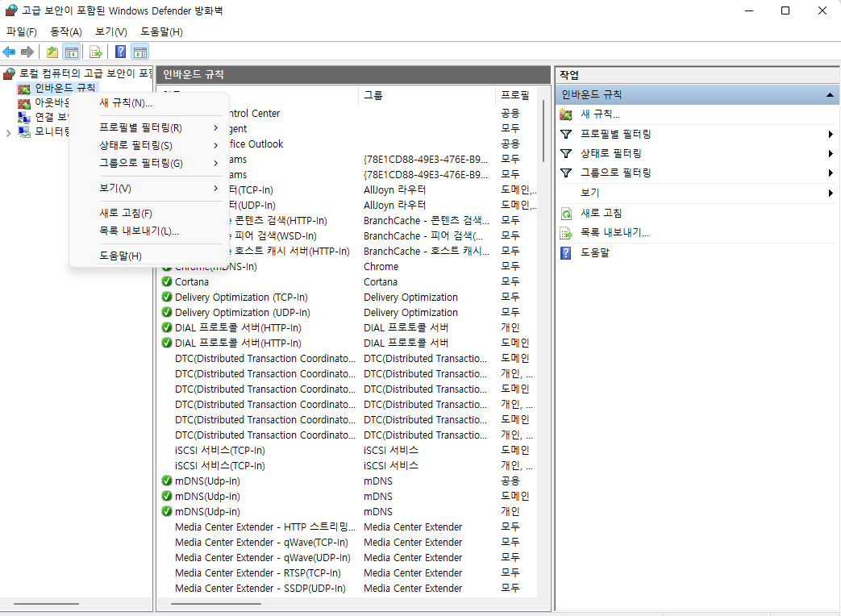Select mDNS(Udp-in) 도메인 rule name
Screen dimensions: 841x616
[207, 497]
